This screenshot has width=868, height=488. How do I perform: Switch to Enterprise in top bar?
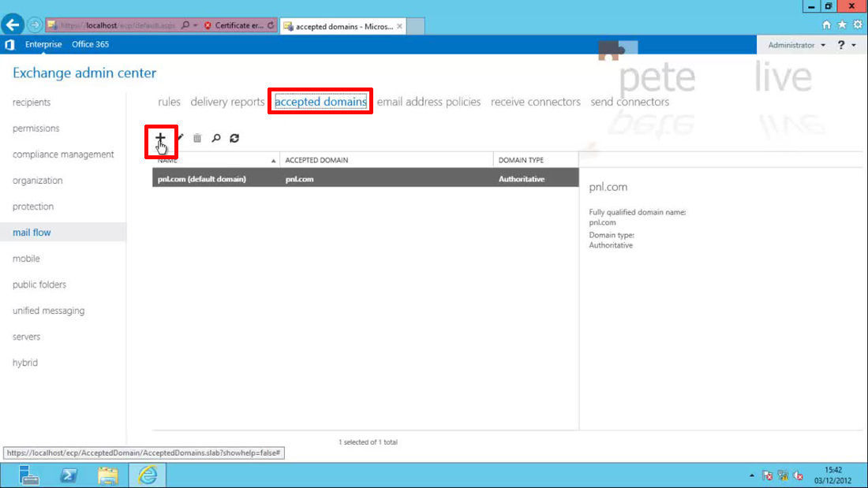click(x=43, y=44)
